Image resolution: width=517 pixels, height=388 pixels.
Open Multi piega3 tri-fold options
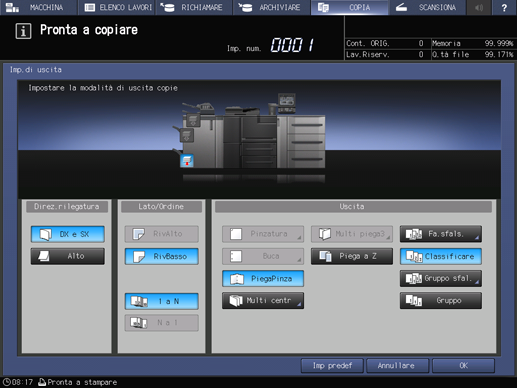pos(352,234)
